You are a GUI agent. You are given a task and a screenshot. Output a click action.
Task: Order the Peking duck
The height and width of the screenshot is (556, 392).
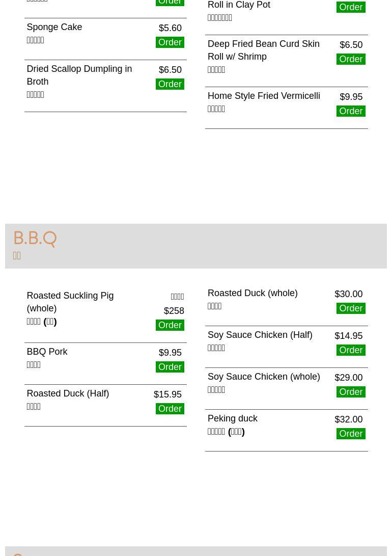(351, 434)
